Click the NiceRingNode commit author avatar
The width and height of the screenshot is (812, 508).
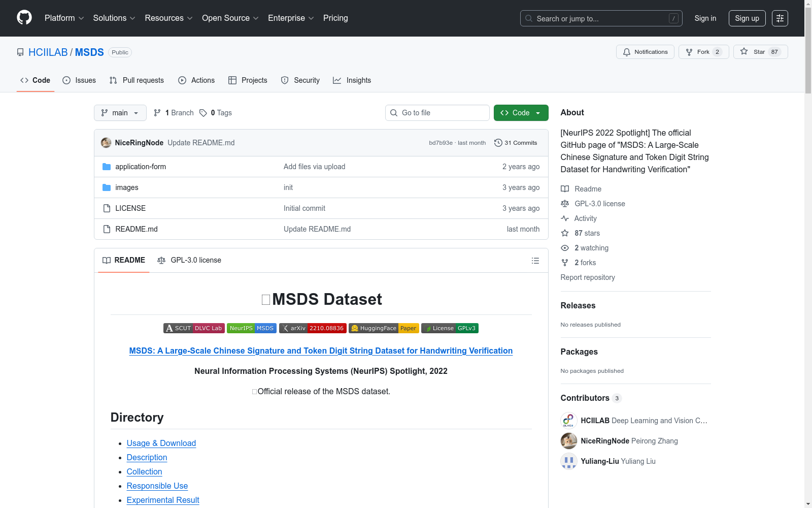[x=106, y=143]
